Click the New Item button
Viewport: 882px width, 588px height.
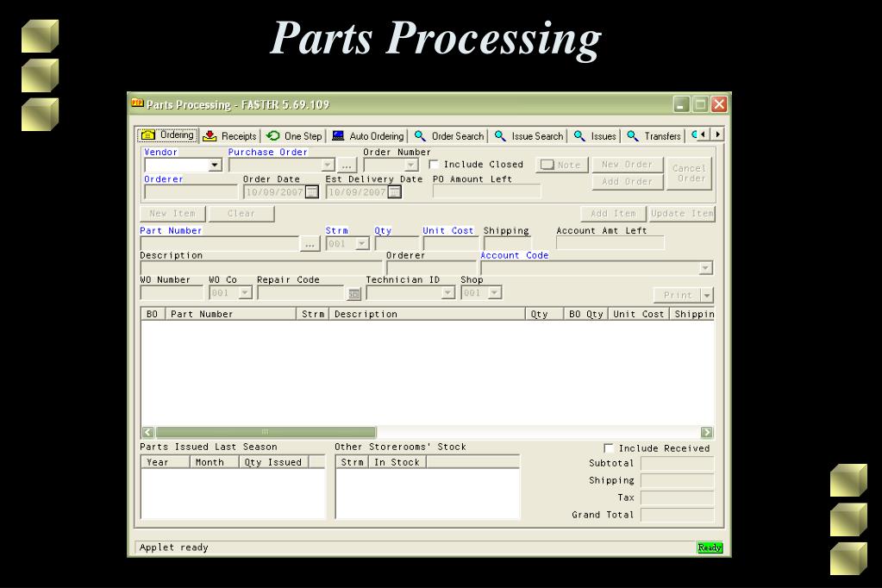[x=172, y=214]
